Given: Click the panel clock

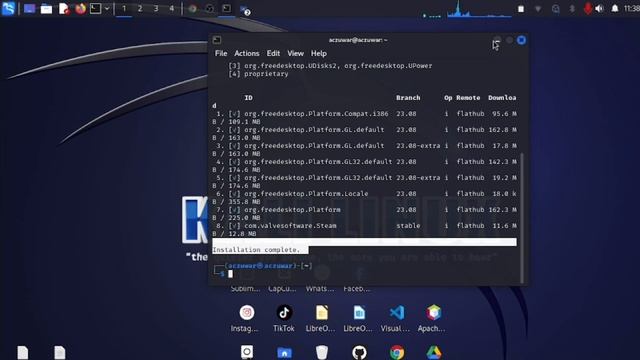Looking at the screenshot, I should click(x=632, y=9).
